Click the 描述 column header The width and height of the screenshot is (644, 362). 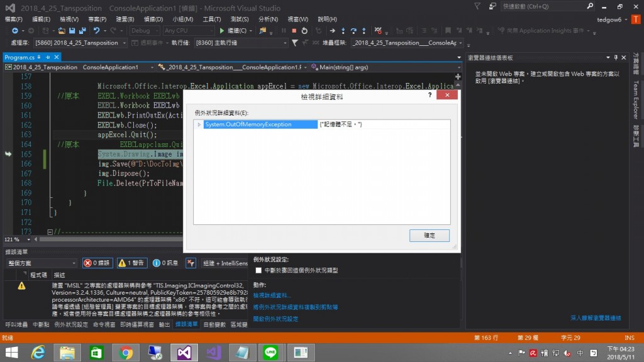pyautogui.click(x=60, y=275)
